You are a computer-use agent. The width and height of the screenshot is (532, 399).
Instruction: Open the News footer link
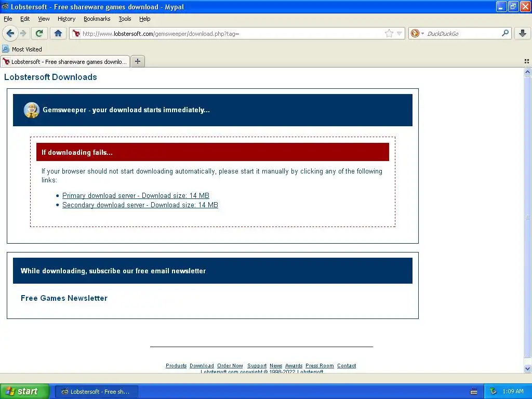[x=276, y=365]
